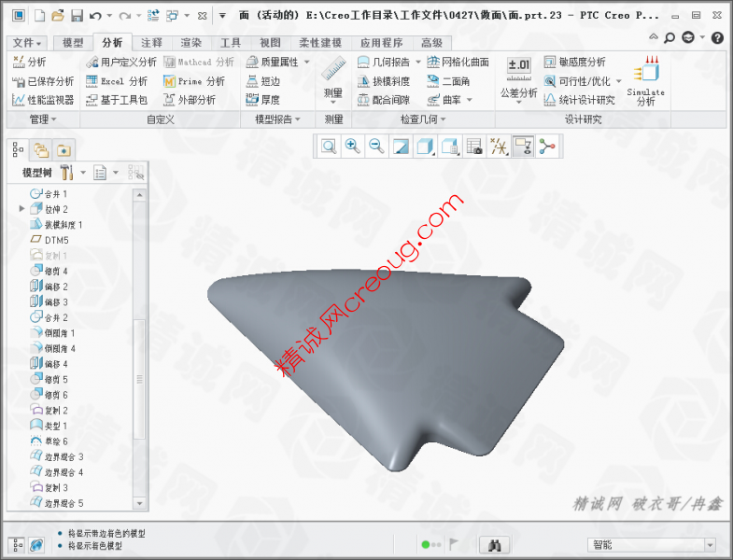Viewport: 733px width, 560px height.
Task: Open the tree columns display icon
Action: [100, 173]
